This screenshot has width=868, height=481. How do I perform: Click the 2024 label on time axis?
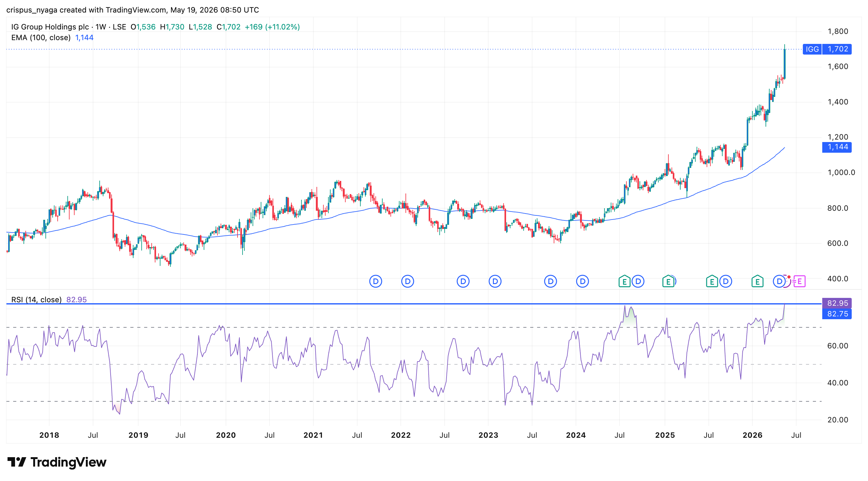576,435
